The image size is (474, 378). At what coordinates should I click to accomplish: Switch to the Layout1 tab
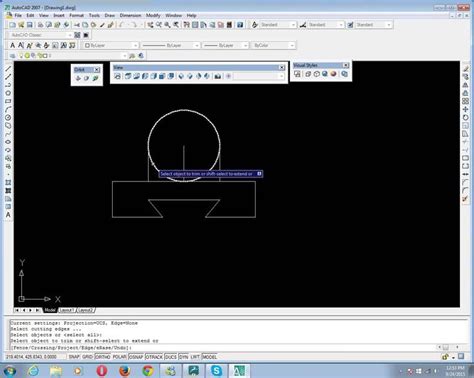(67, 310)
